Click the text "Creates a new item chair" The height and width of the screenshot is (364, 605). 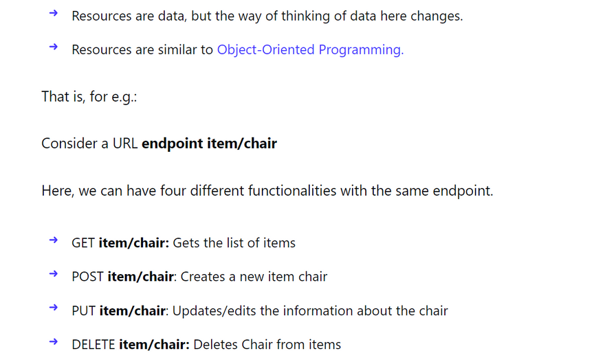(254, 277)
